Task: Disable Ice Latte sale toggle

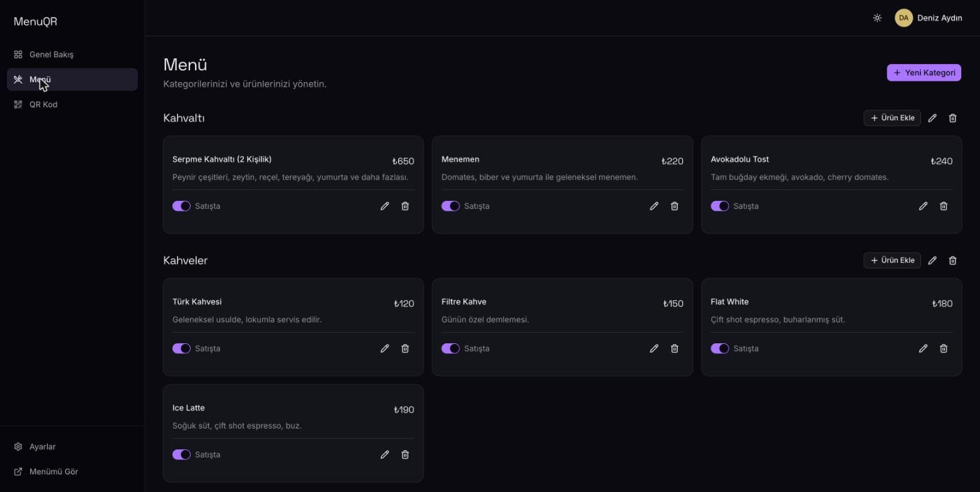Action: (x=181, y=454)
